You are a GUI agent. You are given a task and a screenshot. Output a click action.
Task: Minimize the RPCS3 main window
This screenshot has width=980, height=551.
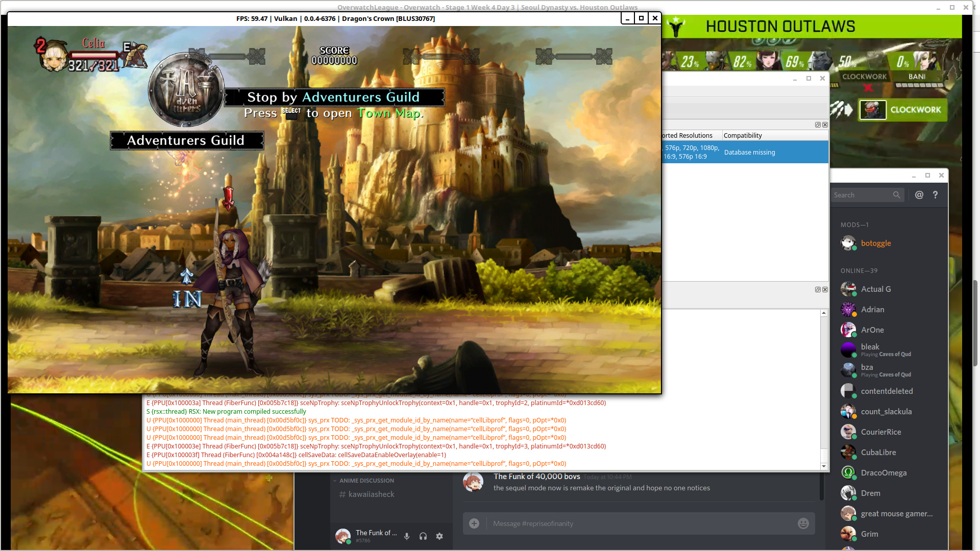[x=795, y=79]
